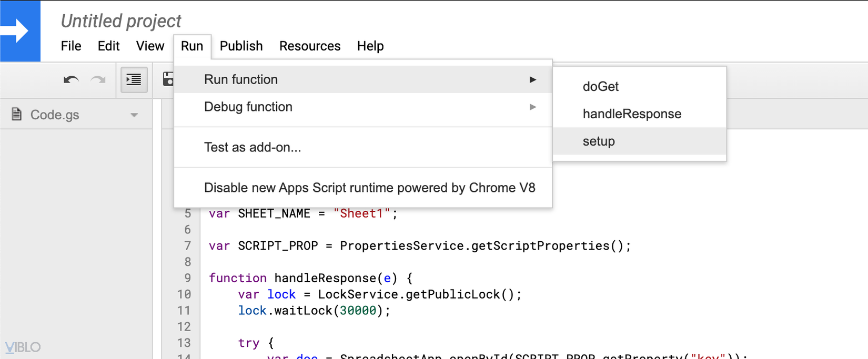Expand the Run function submenu arrow

pyautogui.click(x=533, y=79)
